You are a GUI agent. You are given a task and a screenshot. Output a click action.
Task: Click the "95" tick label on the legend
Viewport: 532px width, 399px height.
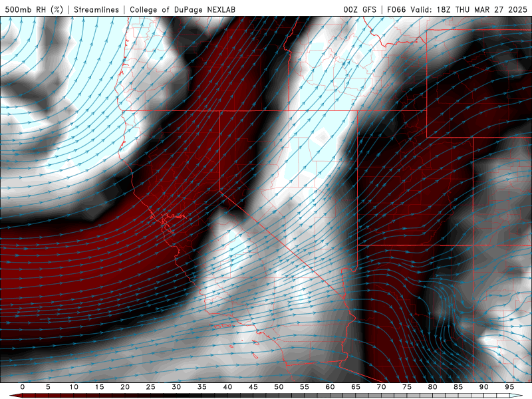click(x=509, y=387)
